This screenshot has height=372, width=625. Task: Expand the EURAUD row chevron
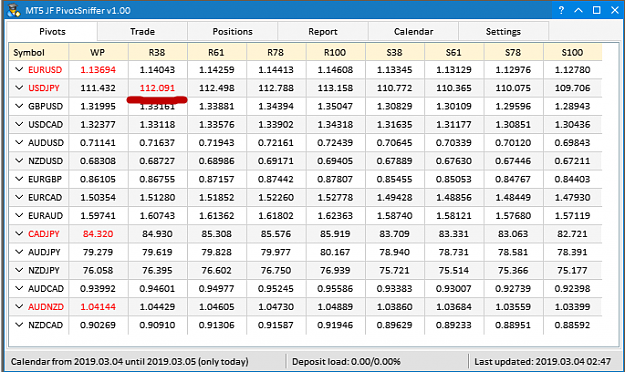point(19,215)
